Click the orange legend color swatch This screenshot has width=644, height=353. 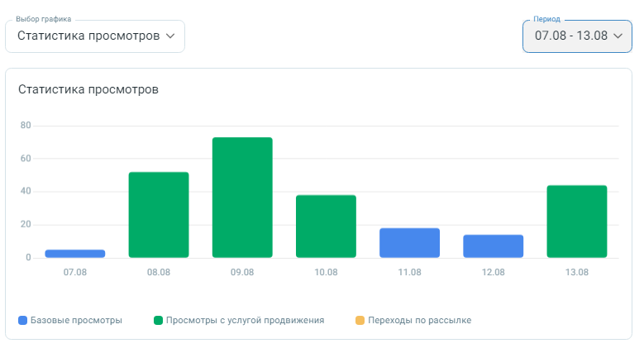pyautogui.click(x=360, y=320)
